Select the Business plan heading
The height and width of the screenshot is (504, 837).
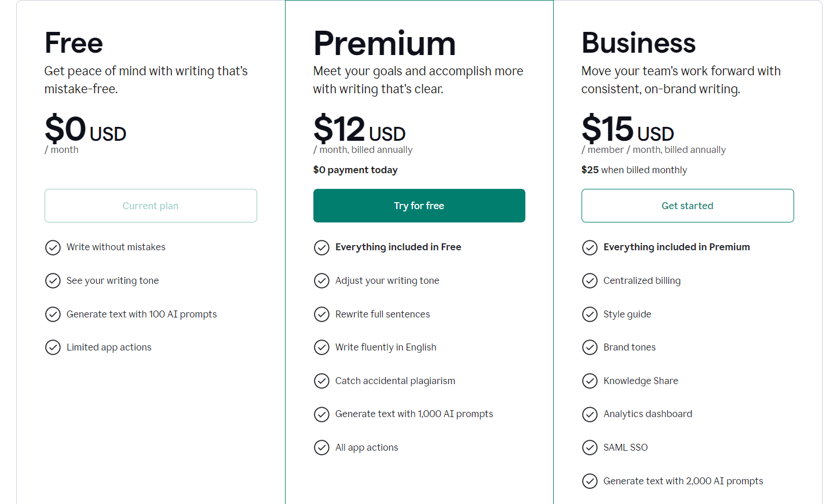tap(638, 43)
